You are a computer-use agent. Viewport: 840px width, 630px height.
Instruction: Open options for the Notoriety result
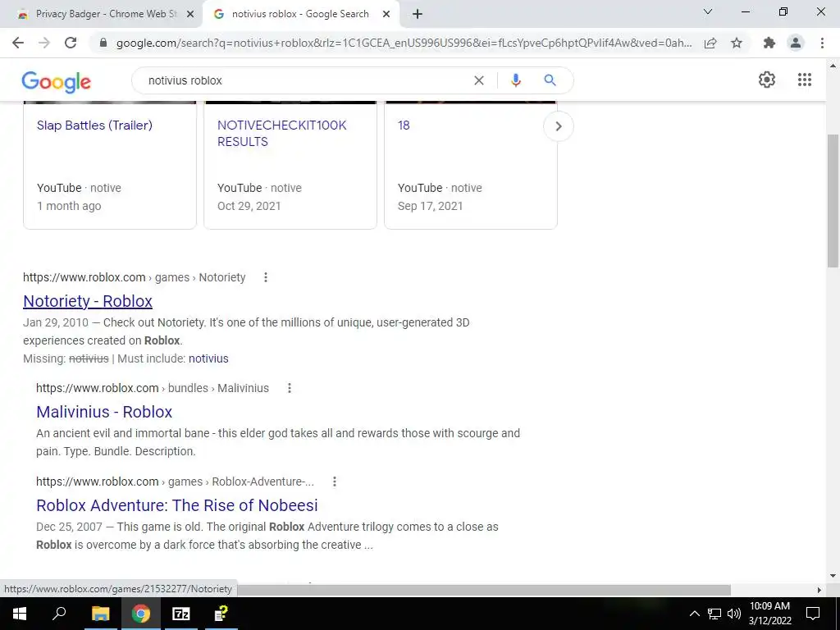click(x=266, y=277)
